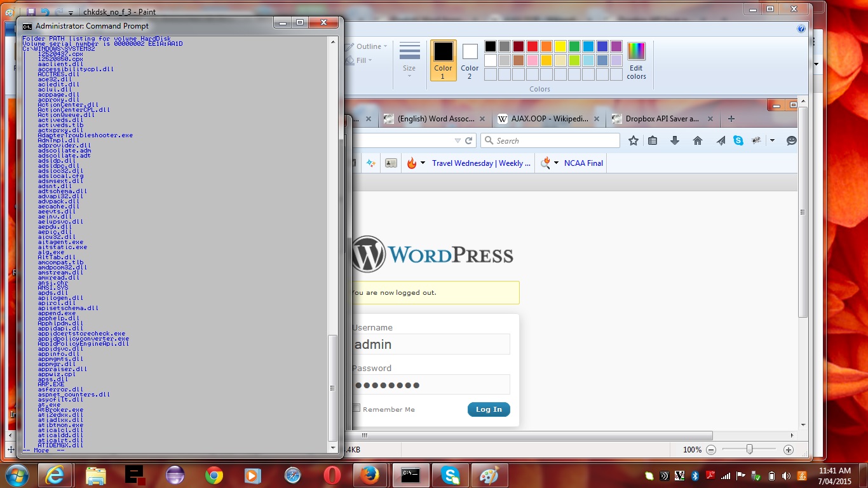Click the Command Prompt title bar icon

tap(27, 26)
